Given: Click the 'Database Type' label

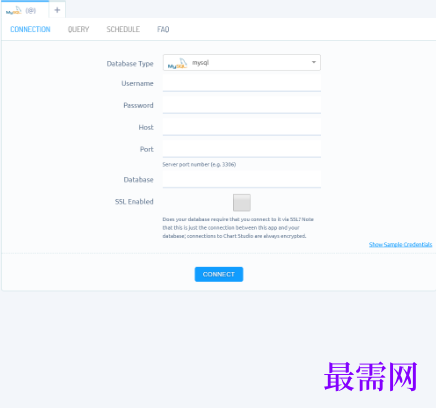Looking at the screenshot, I should coord(130,63).
